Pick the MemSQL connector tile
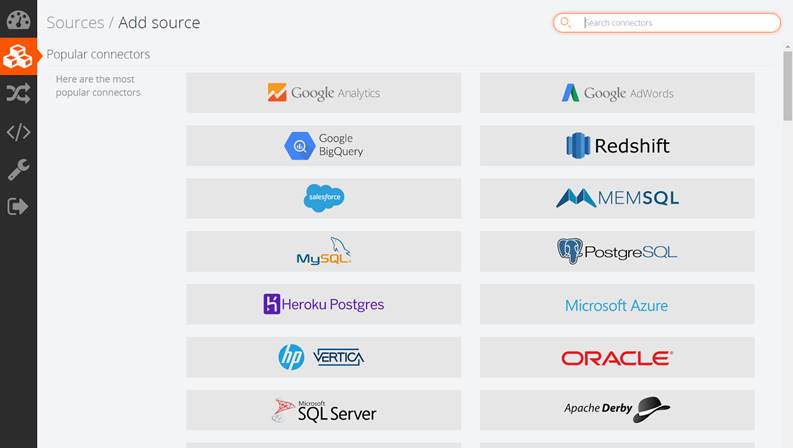Screen dimensions: 793x448 617,198
